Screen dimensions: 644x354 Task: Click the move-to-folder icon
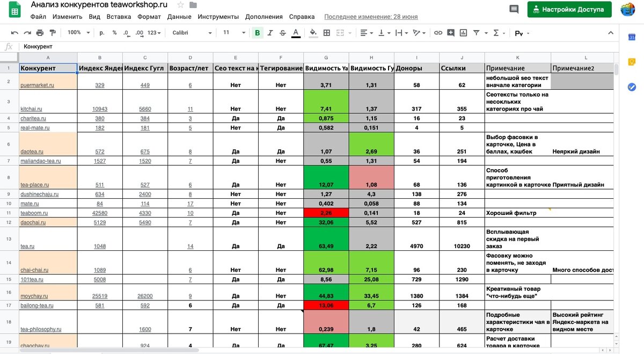click(x=193, y=5)
